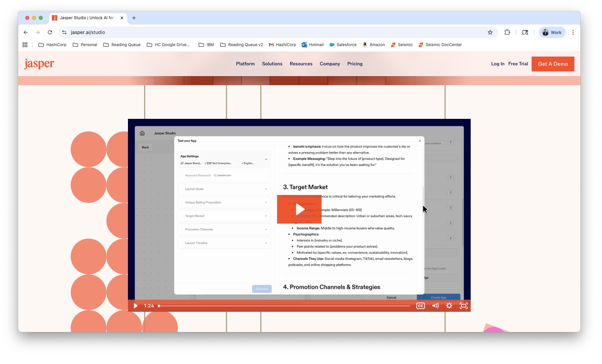Click the Back button in the video
Screen dimensions: 602x364
coord(145,147)
